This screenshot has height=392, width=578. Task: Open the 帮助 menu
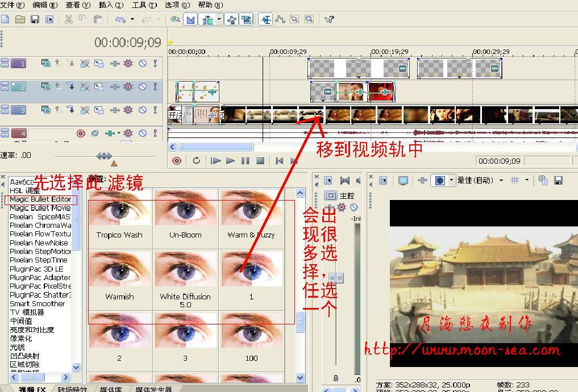[x=210, y=5]
